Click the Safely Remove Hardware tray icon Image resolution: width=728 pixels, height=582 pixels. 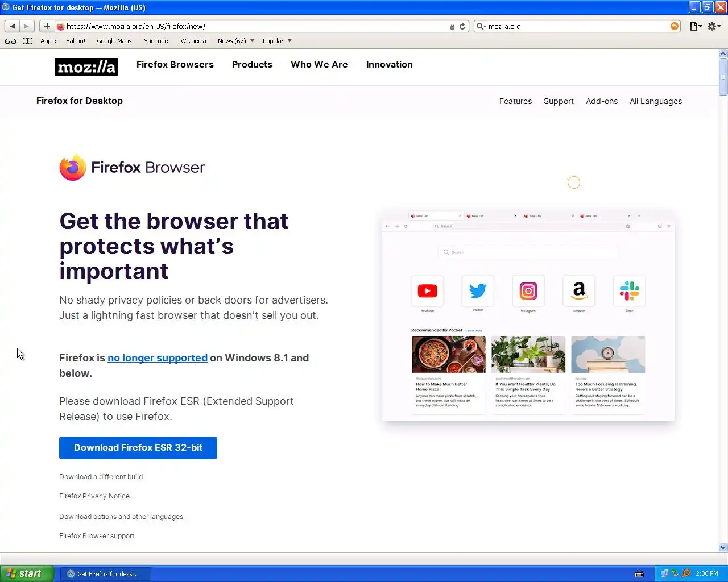(675, 573)
